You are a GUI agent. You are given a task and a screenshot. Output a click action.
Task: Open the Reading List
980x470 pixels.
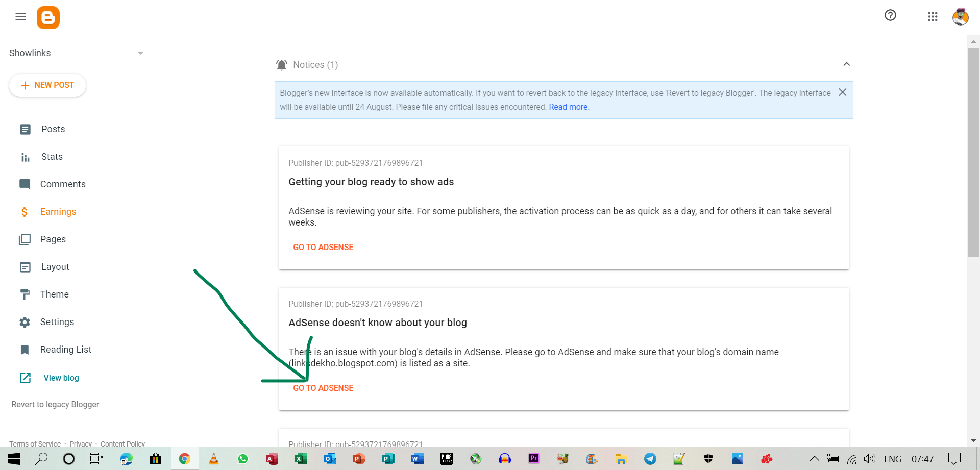66,350
